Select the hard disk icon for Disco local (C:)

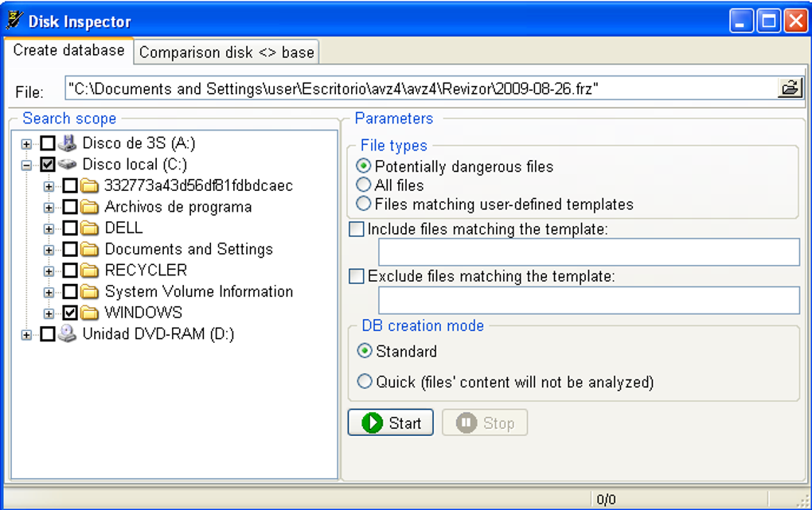point(68,164)
